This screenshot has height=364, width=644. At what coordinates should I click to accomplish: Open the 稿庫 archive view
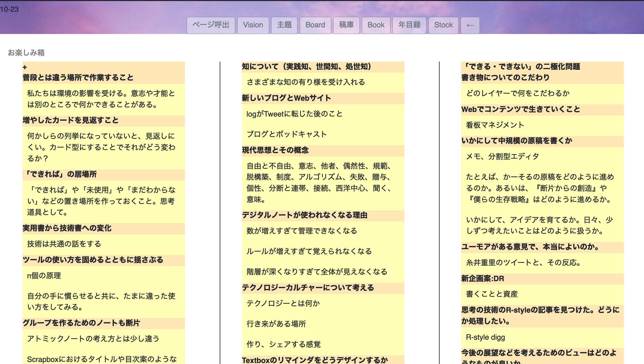[346, 25]
